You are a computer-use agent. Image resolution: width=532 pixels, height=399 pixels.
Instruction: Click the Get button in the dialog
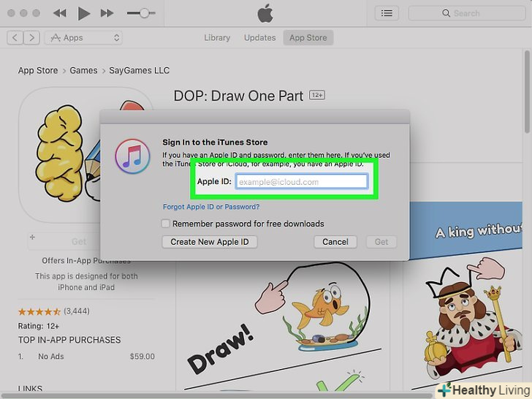[x=381, y=242]
